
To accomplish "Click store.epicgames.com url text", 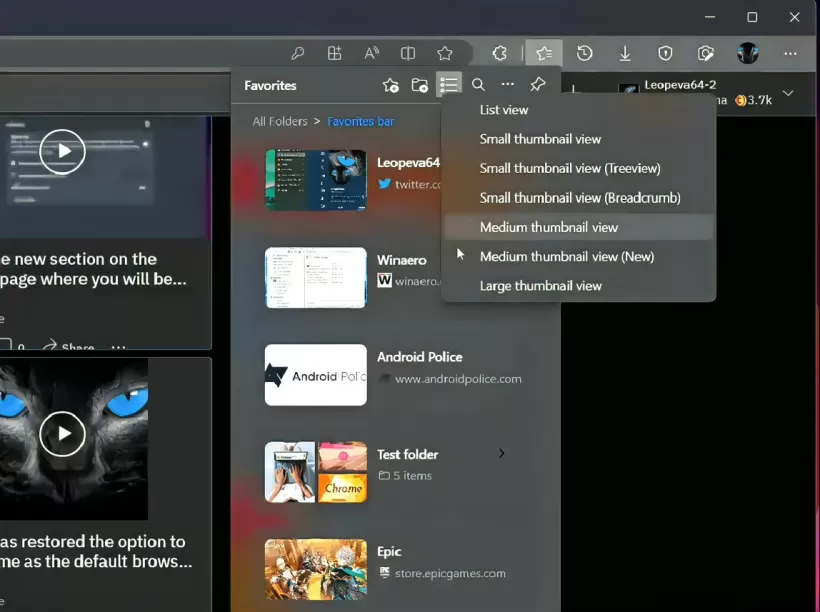I will click(x=450, y=574).
